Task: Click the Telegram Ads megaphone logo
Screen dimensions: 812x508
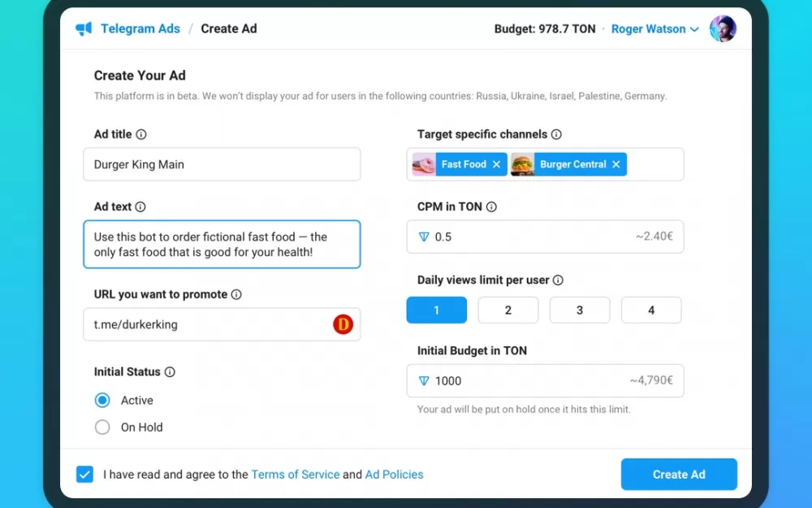Action: (84, 28)
